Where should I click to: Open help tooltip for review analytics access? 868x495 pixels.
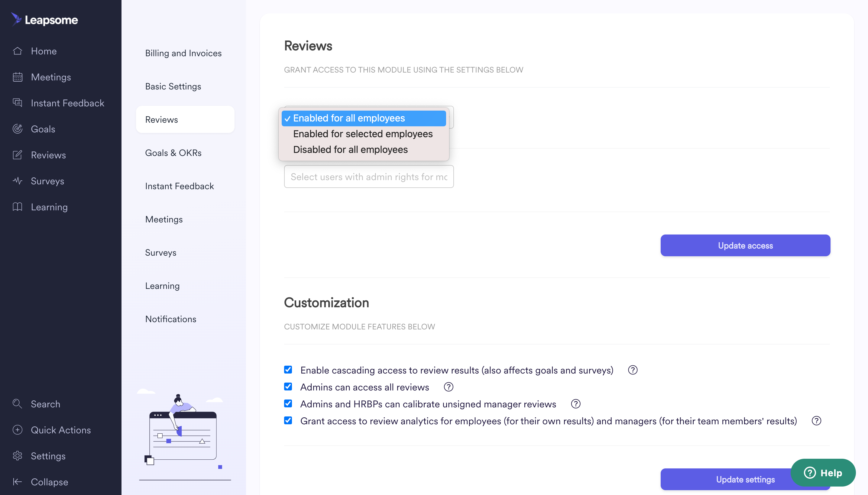[816, 421]
